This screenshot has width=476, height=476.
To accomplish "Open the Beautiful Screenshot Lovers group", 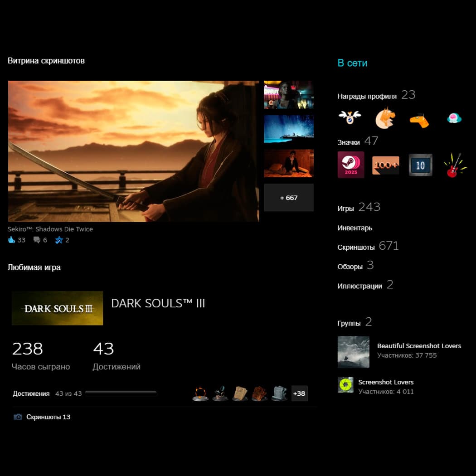I will [x=419, y=346].
